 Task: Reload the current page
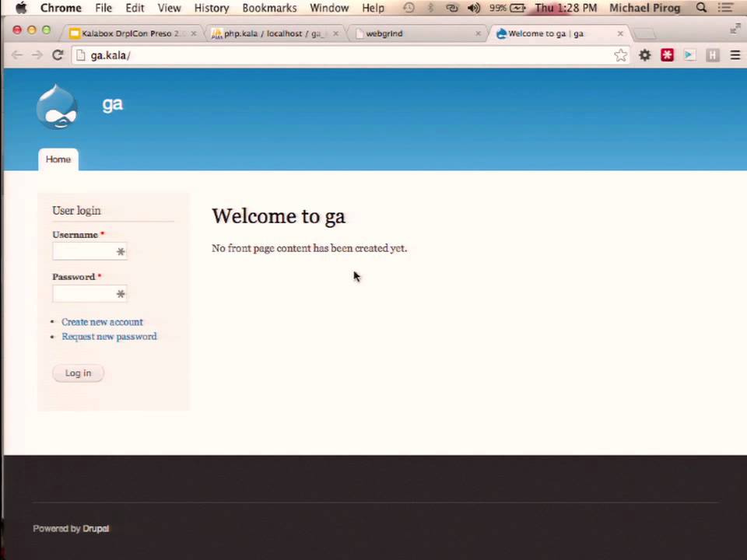tap(58, 55)
